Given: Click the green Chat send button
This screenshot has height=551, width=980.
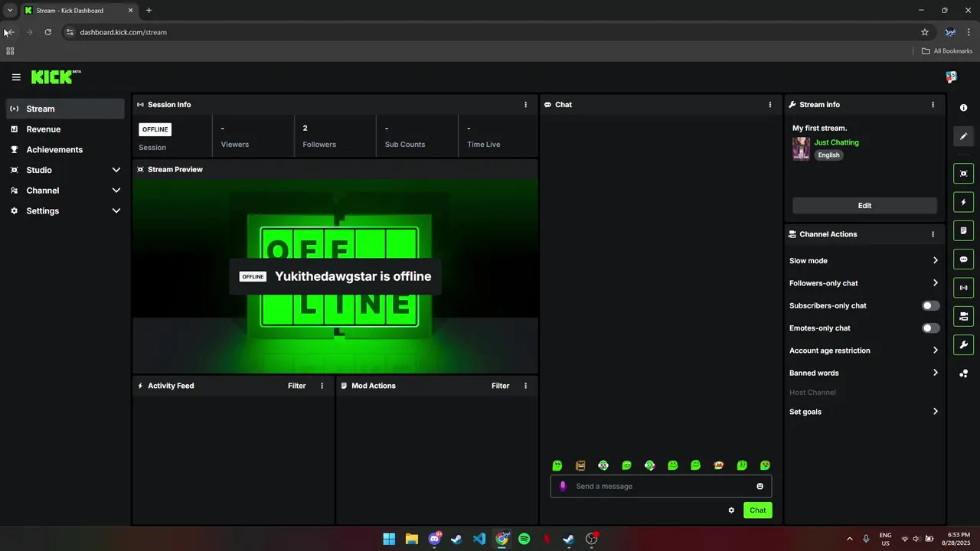Looking at the screenshot, I should [x=757, y=510].
